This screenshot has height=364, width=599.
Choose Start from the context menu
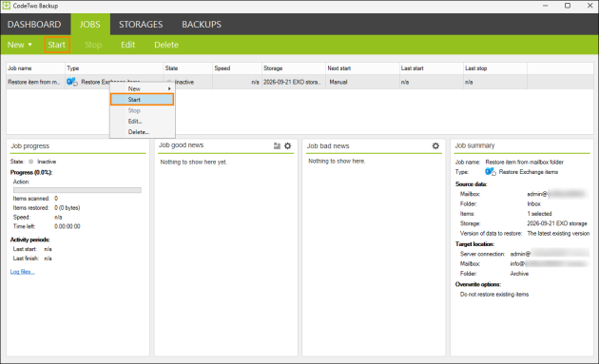pyautogui.click(x=142, y=99)
